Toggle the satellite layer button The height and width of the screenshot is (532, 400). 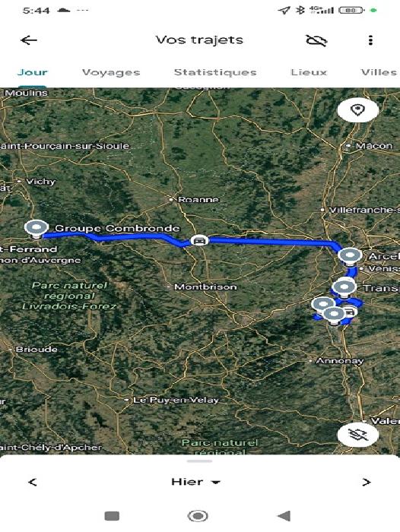[x=358, y=435]
